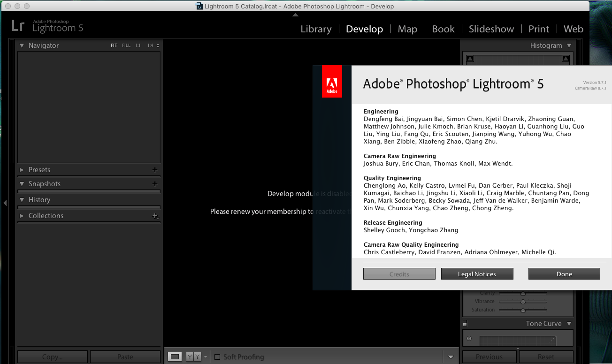Screen dimensions: 612x364
Task: Collapse the Navigator panel
Action: point(22,45)
